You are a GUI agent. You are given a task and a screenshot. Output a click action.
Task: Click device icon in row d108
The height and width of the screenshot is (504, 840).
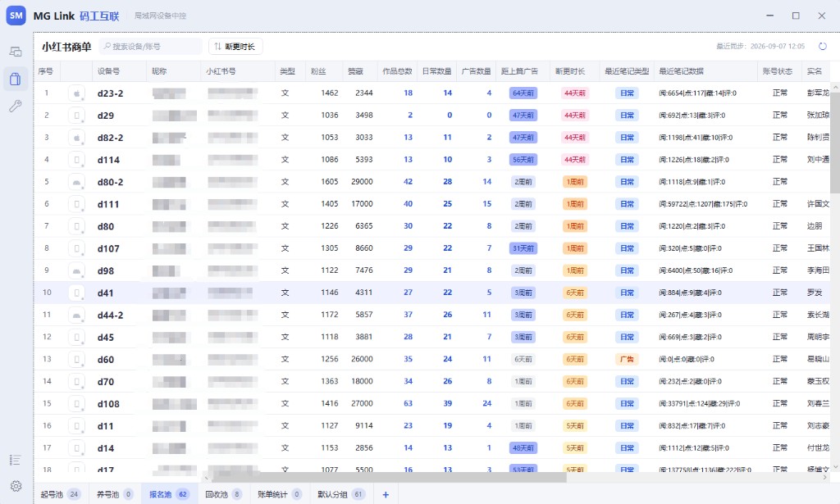click(76, 404)
